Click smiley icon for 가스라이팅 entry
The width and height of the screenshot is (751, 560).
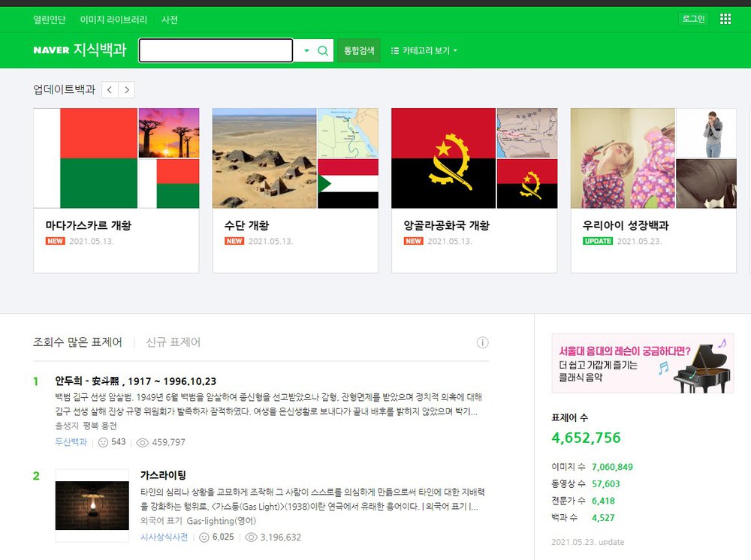204,537
